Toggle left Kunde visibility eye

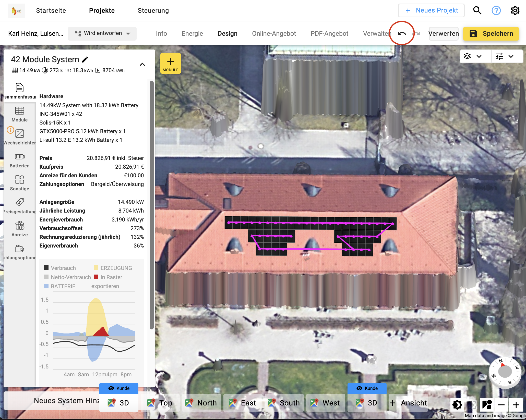click(x=111, y=388)
